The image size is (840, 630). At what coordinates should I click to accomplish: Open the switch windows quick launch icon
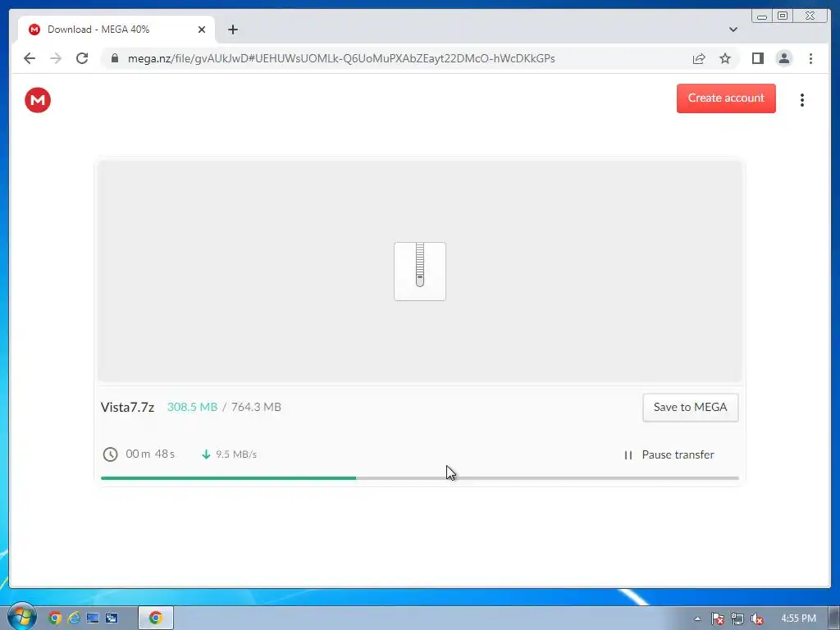[112, 618]
